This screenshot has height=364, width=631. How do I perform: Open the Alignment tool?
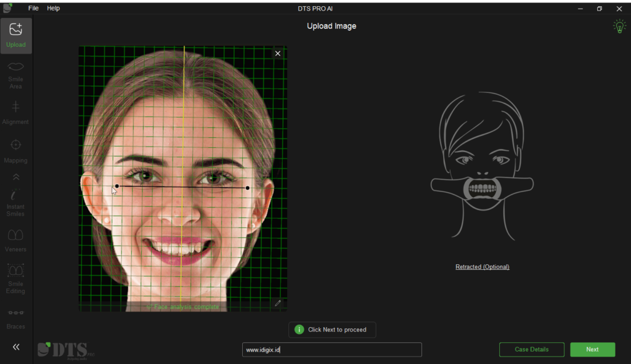15,113
